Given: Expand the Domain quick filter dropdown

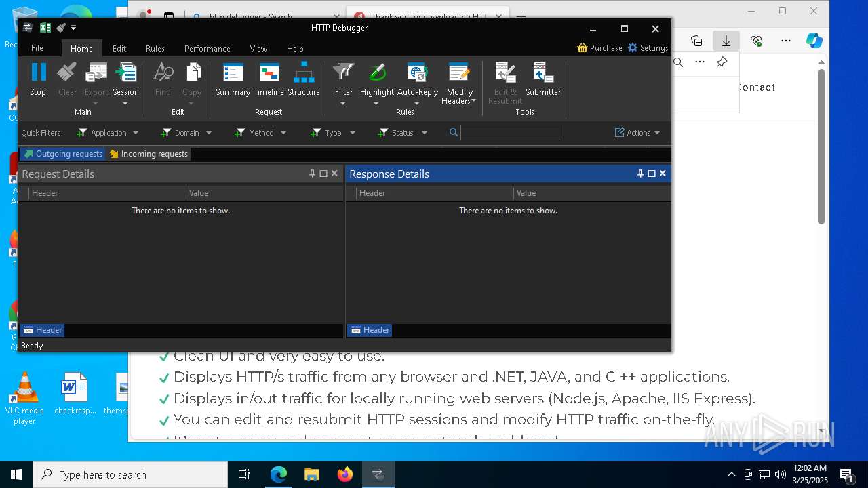Looking at the screenshot, I should click(x=209, y=133).
